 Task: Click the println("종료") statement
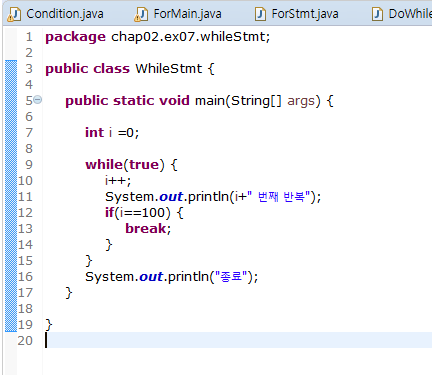171,277
